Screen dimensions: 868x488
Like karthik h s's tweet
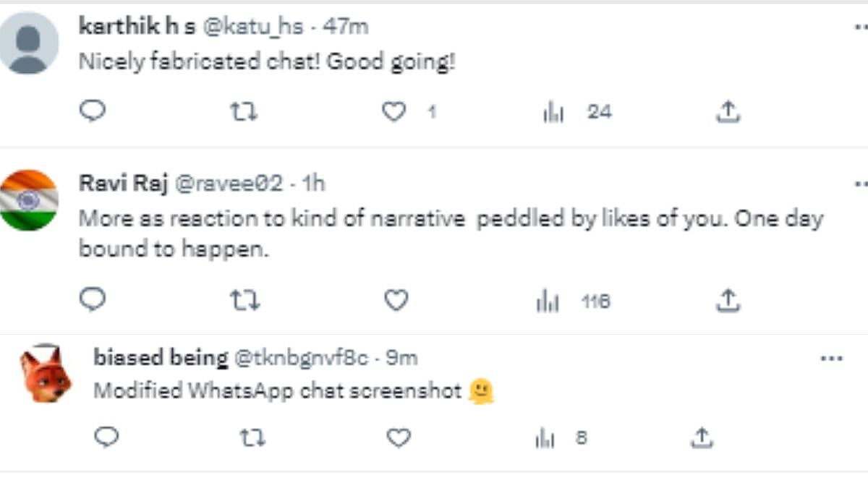point(393,111)
